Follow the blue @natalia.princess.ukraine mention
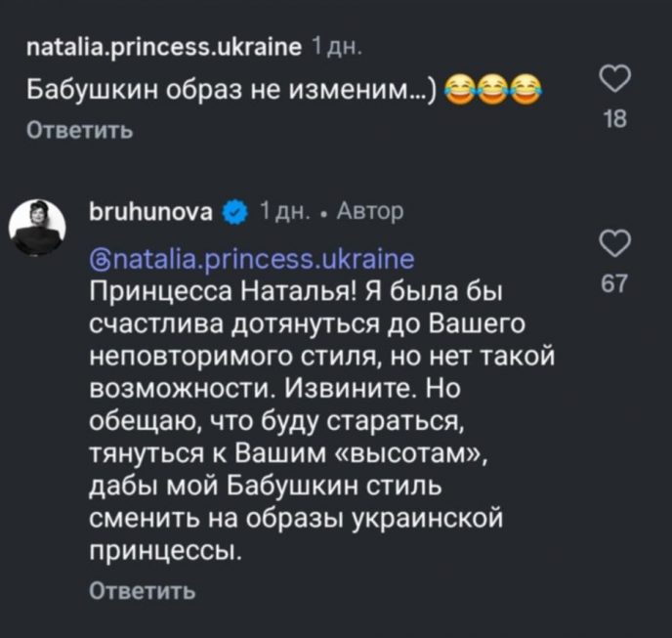Viewport: 672px width, 638px height. pyautogui.click(x=250, y=259)
